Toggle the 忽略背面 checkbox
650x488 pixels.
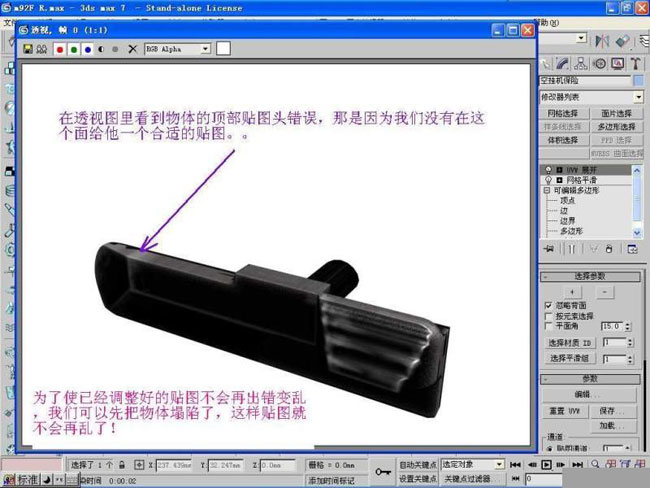(x=548, y=306)
